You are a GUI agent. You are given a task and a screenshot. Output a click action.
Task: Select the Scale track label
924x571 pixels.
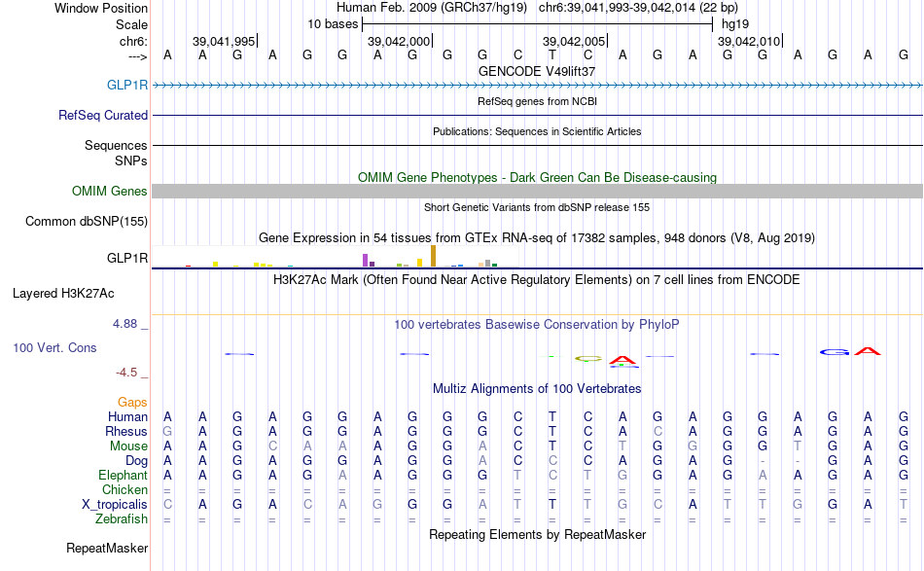(x=131, y=24)
